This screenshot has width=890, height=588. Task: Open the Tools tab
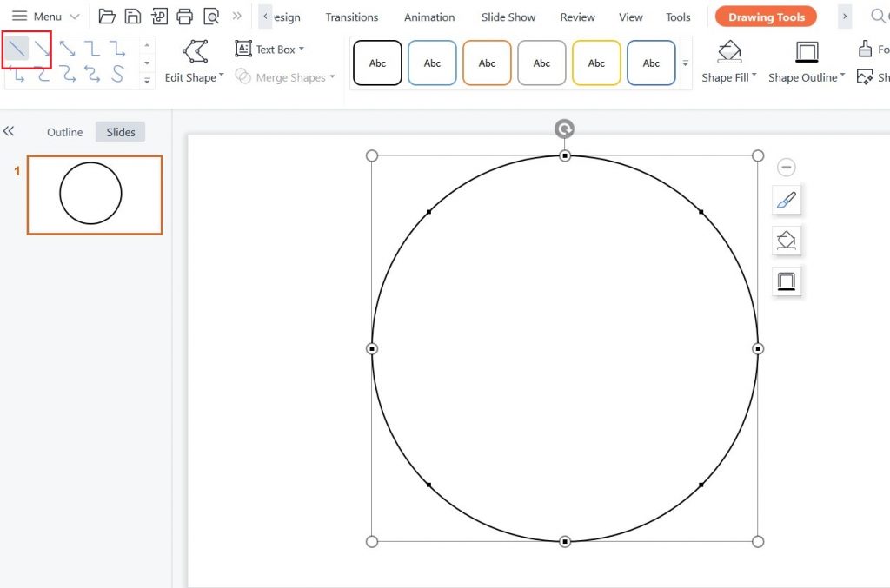pyautogui.click(x=678, y=17)
